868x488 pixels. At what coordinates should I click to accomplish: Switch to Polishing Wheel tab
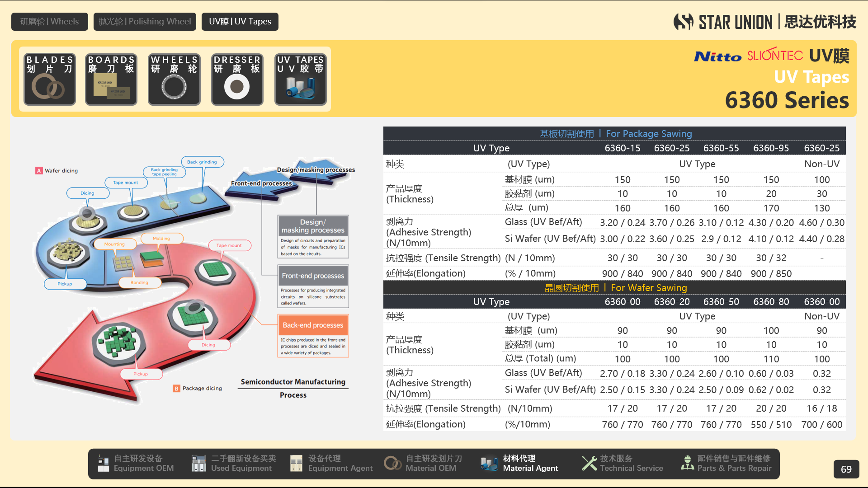(145, 22)
